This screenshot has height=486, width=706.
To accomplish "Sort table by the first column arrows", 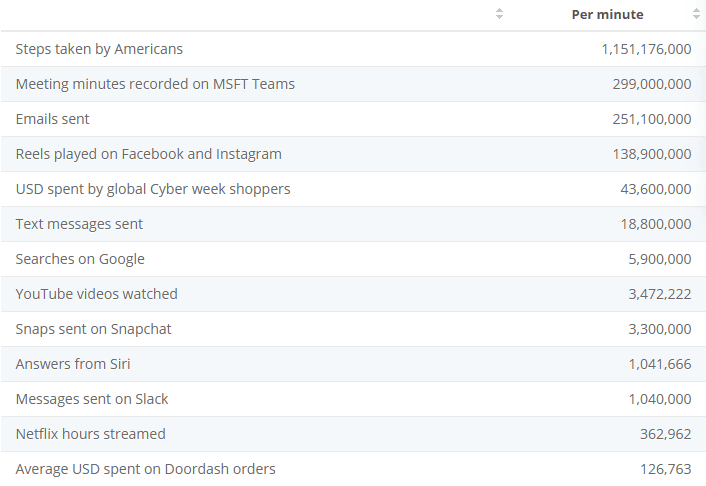I will [499, 14].
